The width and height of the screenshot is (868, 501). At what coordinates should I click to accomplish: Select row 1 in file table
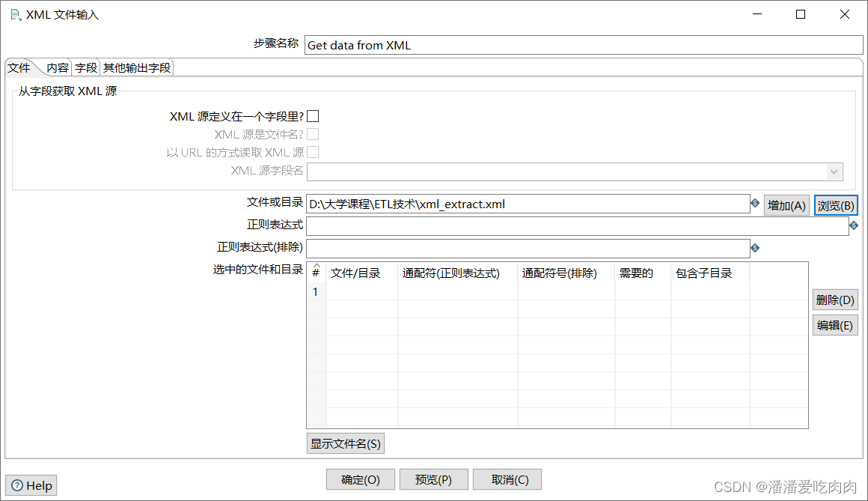click(x=557, y=291)
